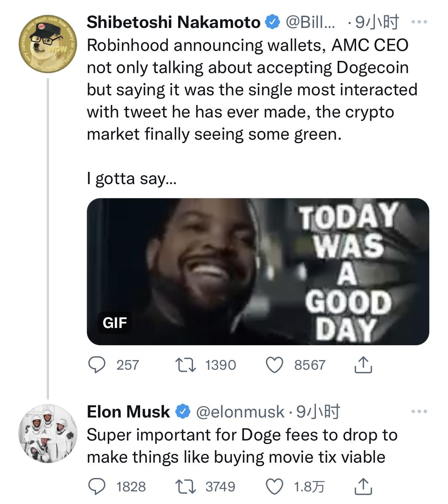The height and width of the screenshot is (504, 448).
Task: Play the 'Today Was A Good Day' GIF
Action: coord(258,271)
